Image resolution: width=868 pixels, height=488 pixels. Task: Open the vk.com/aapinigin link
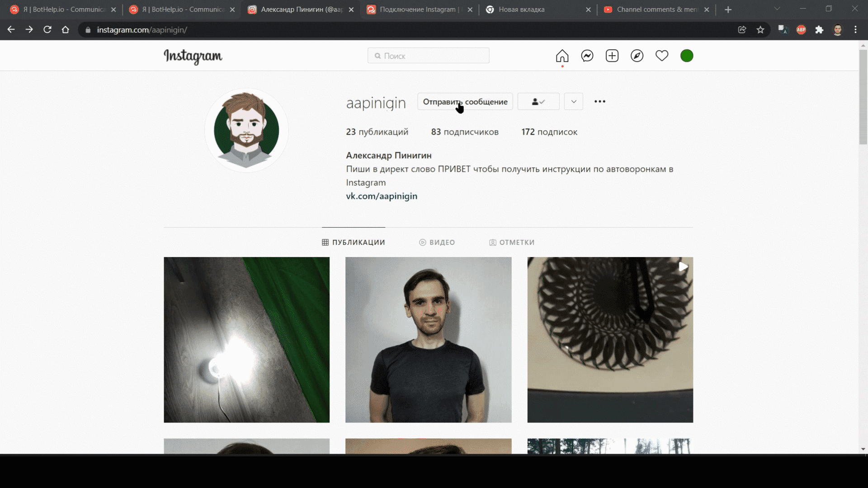click(x=382, y=196)
